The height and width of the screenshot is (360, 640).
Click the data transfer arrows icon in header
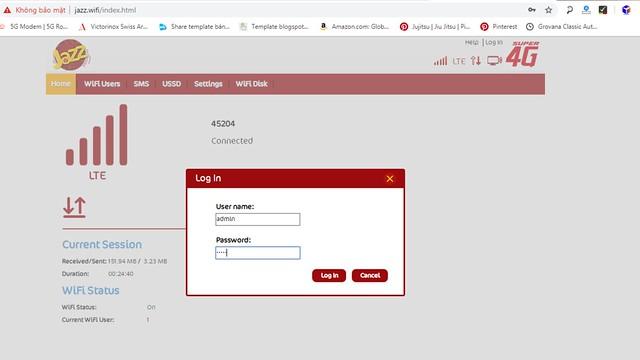tap(476, 61)
